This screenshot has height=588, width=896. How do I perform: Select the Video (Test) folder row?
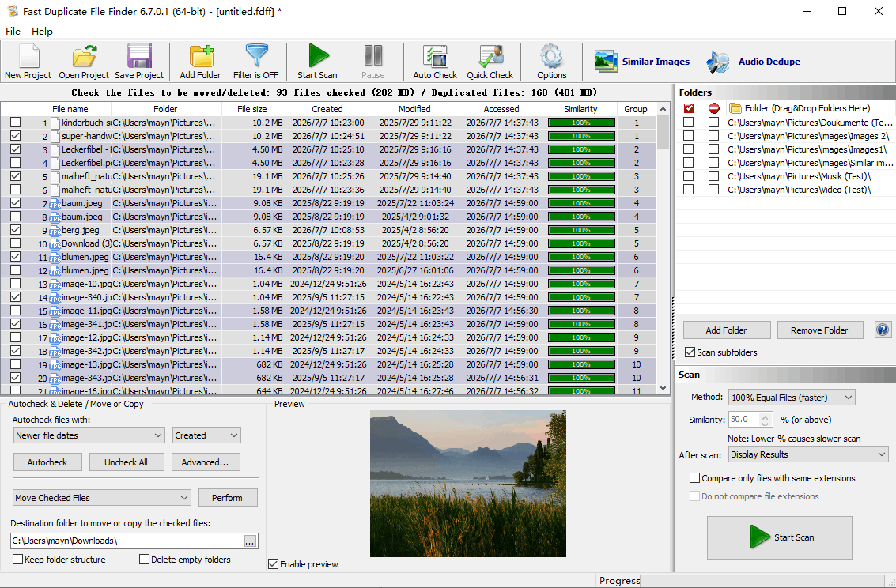click(799, 190)
